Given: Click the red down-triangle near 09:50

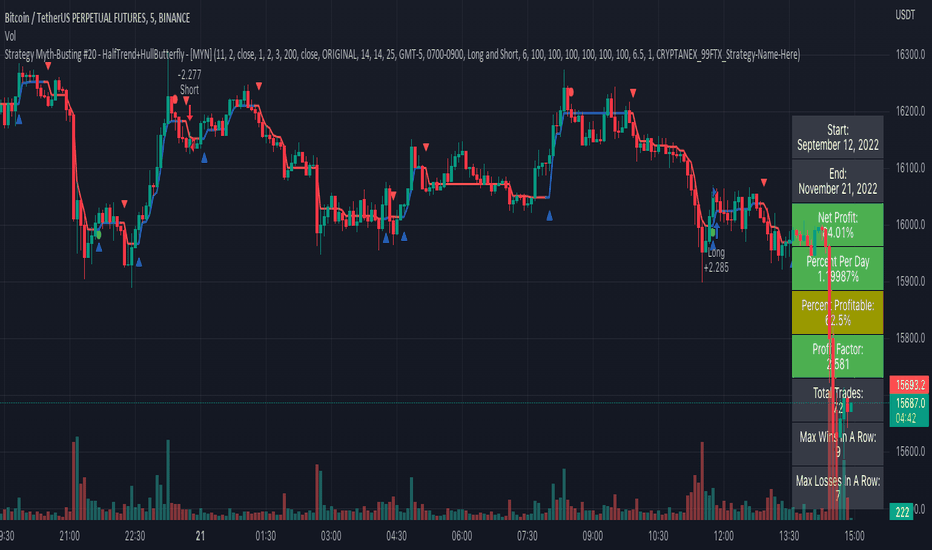Looking at the screenshot, I should (x=633, y=93).
